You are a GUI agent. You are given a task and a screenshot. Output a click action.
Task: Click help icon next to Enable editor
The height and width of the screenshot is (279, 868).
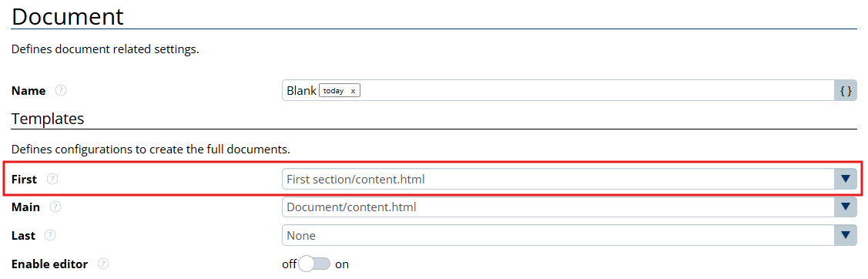click(103, 264)
